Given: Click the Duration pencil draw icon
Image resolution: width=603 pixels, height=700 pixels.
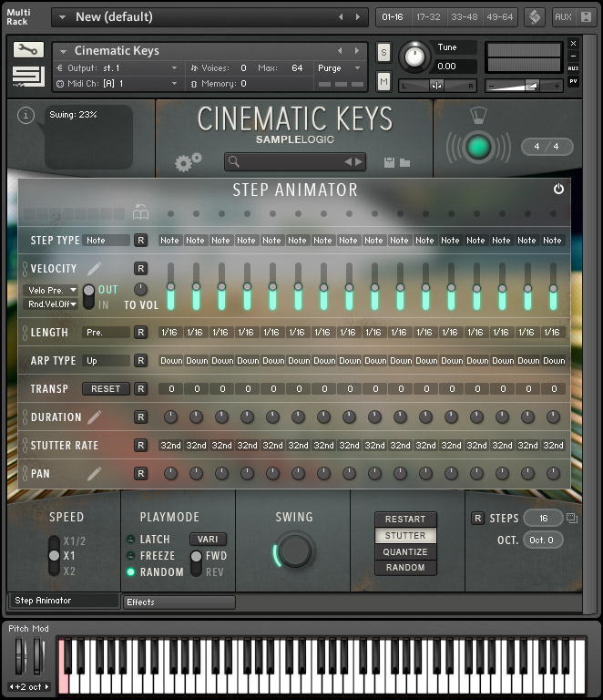Looking at the screenshot, I should 94,417.
